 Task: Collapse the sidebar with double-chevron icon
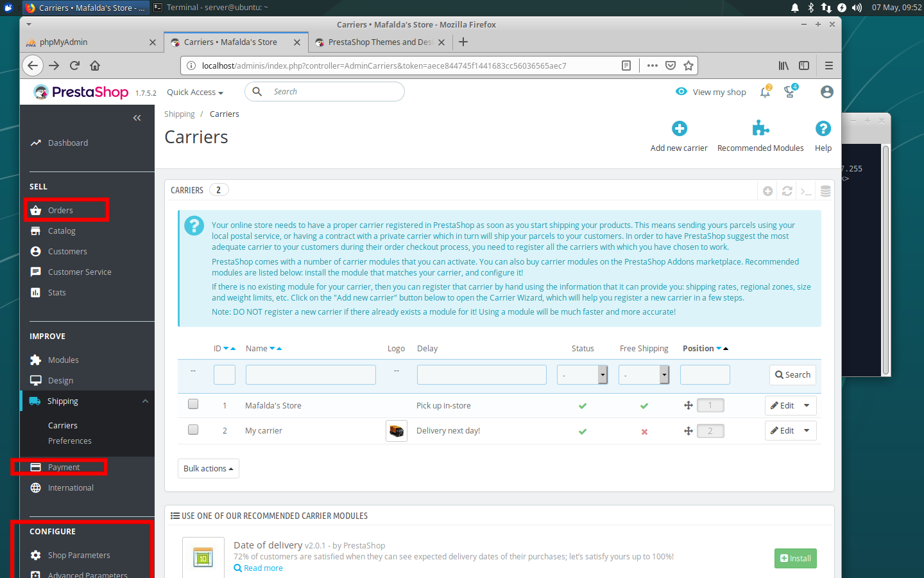[x=137, y=118]
